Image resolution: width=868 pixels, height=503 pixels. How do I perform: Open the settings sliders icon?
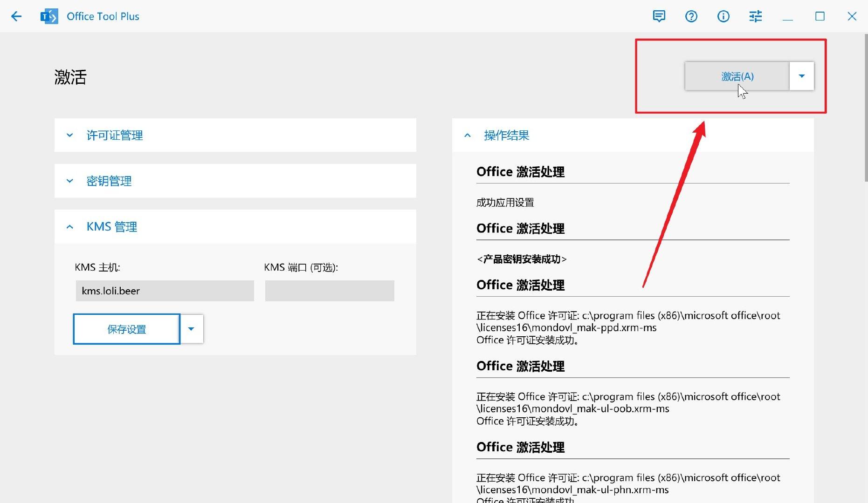[755, 16]
